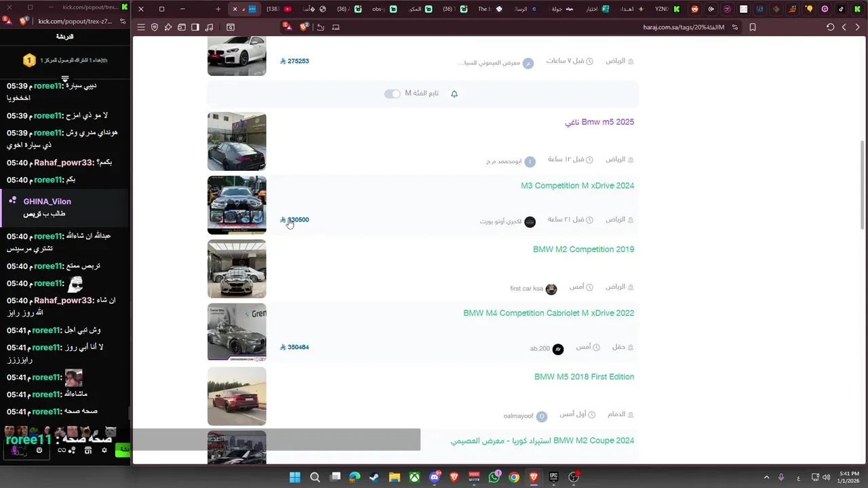Click city حقل on M4 Cabriolet listing
The image size is (868, 488).
(x=618, y=347)
